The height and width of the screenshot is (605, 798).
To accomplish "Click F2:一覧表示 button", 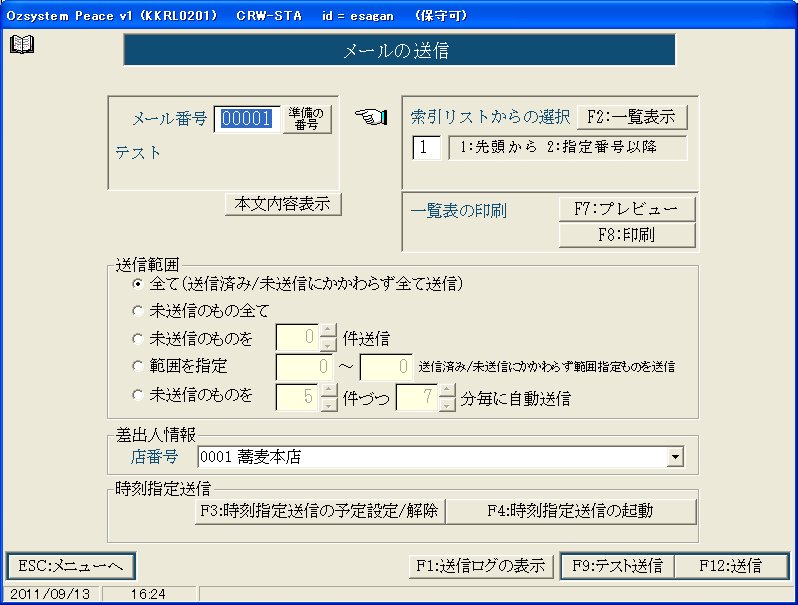I will coord(632,117).
